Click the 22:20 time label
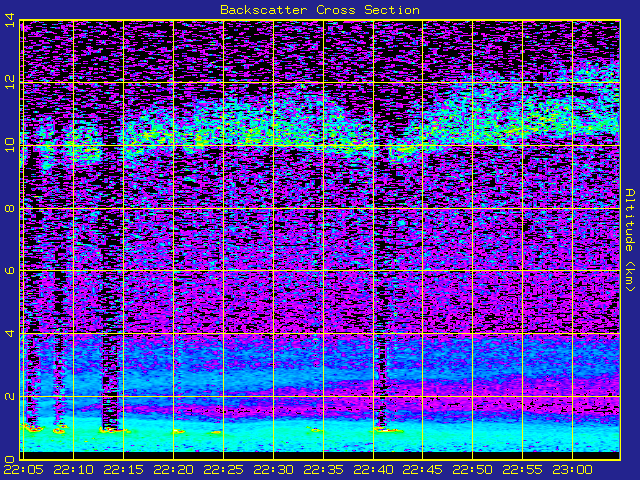 click(173, 470)
